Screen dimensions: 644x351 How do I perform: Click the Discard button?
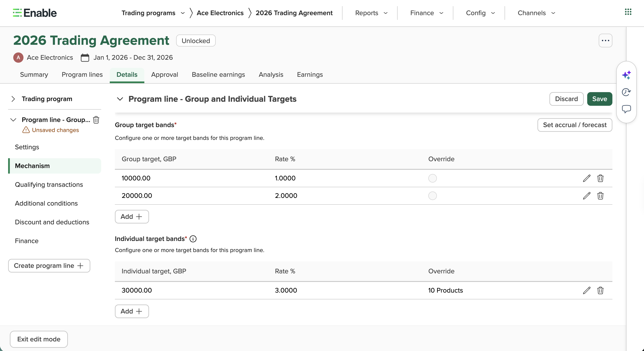(566, 99)
